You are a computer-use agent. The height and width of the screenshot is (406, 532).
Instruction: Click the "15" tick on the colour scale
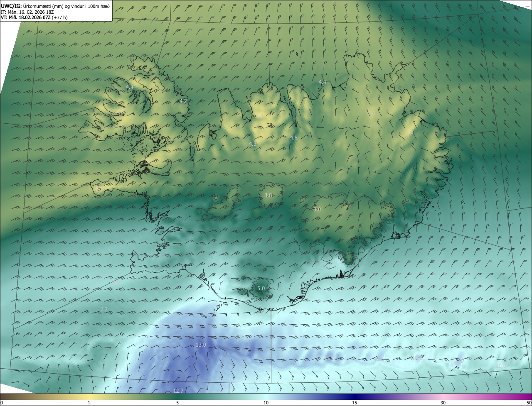pyautogui.click(x=355, y=403)
